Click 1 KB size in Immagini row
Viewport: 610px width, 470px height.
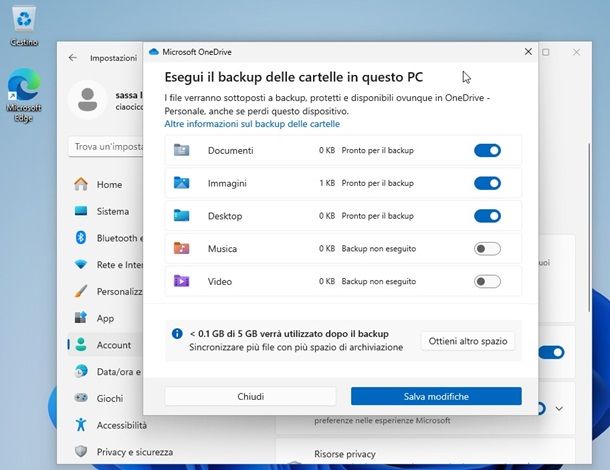point(327,183)
